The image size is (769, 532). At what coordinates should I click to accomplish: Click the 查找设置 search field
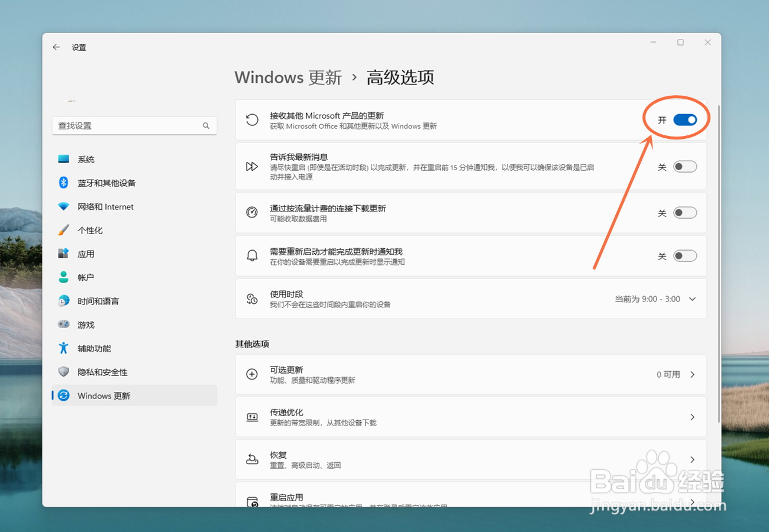tap(134, 126)
